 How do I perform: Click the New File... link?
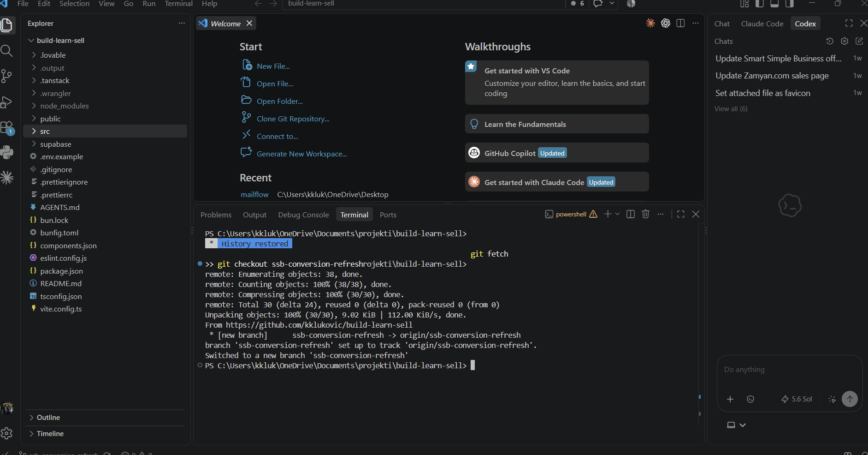click(273, 66)
